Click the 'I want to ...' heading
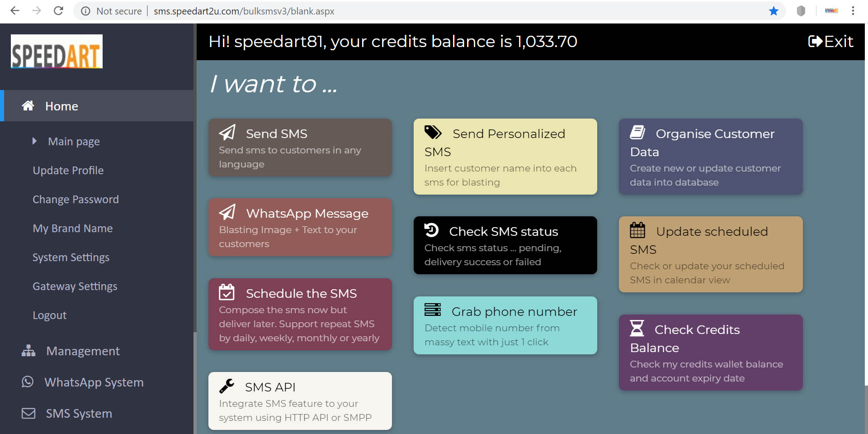 pyautogui.click(x=274, y=84)
